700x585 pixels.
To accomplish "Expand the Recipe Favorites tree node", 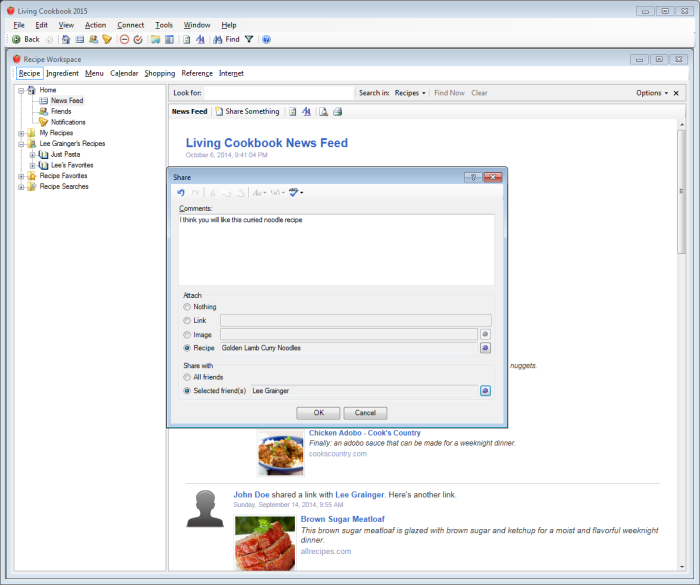I will [21, 176].
